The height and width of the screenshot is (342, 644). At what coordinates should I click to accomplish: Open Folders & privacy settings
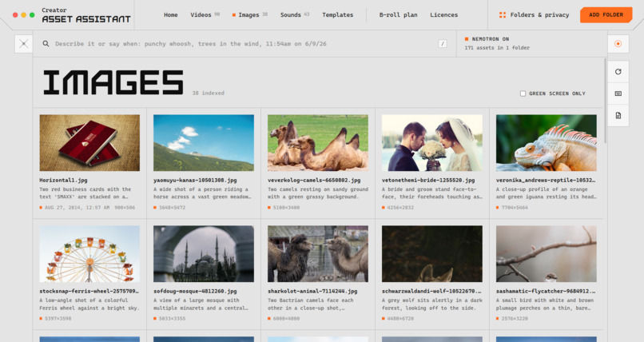click(x=534, y=14)
